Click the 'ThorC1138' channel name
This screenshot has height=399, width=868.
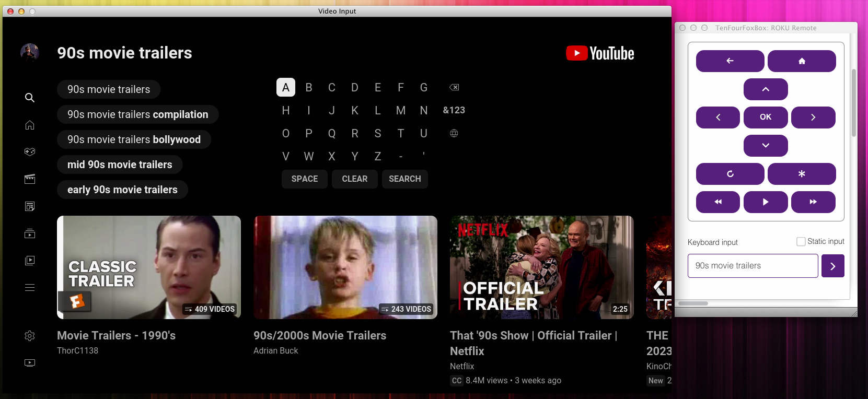(77, 351)
